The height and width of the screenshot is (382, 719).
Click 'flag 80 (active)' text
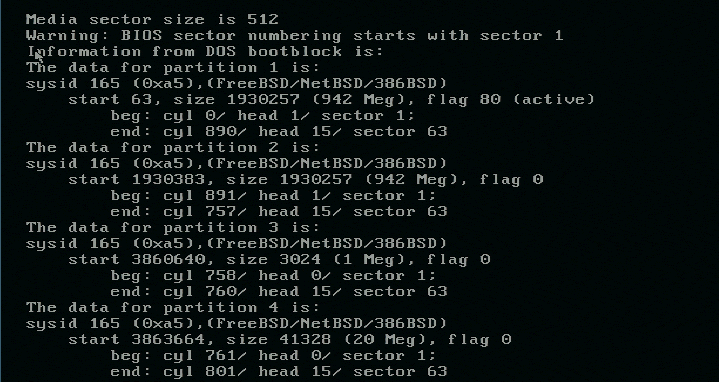click(x=510, y=100)
